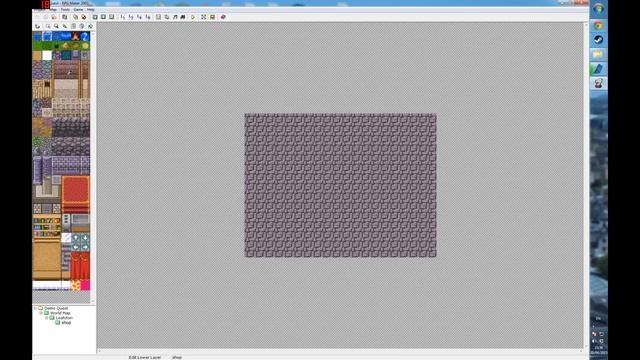Viewport: 640px width, 360px height.
Task: Click 'shop' in the status bar
Action: click(x=177, y=357)
